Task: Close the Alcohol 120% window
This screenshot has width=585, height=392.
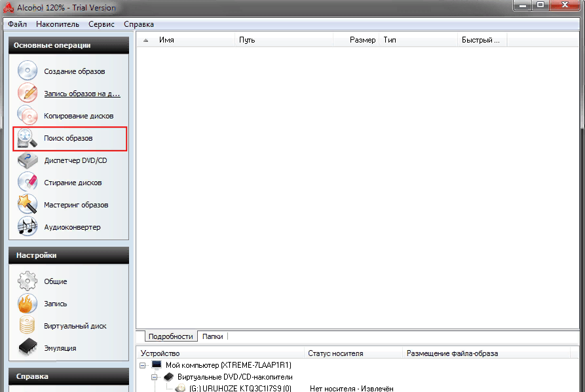Action: (565, 5)
